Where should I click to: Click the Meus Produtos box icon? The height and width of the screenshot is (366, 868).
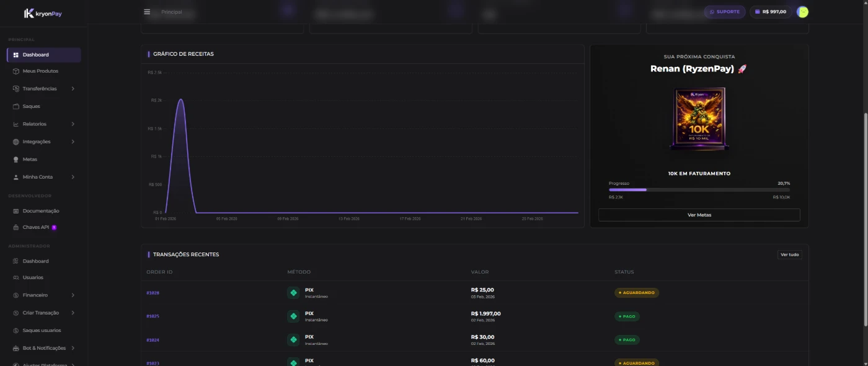click(x=16, y=71)
